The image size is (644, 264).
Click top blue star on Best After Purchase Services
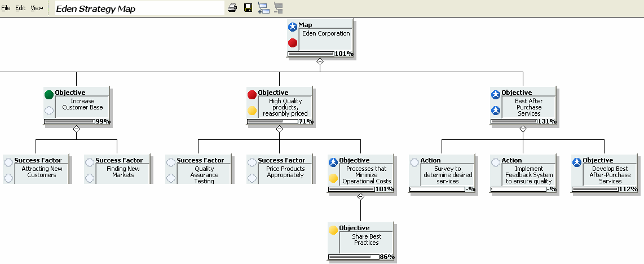(x=496, y=95)
